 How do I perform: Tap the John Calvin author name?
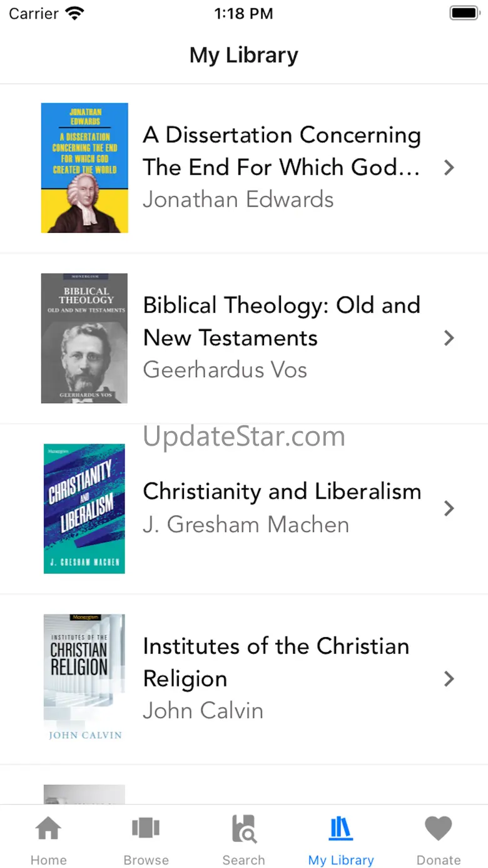click(203, 711)
